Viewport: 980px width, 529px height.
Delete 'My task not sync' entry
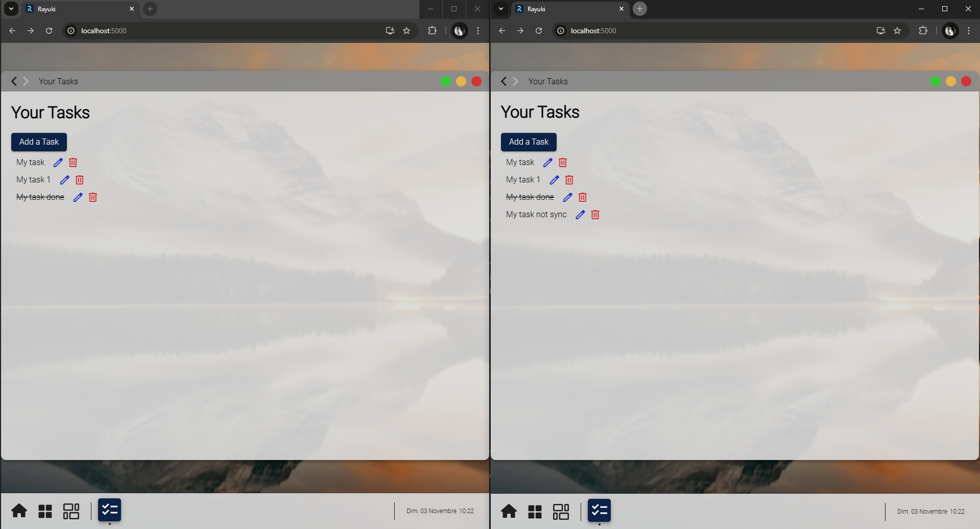pyautogui.click(x=595, y=215)
